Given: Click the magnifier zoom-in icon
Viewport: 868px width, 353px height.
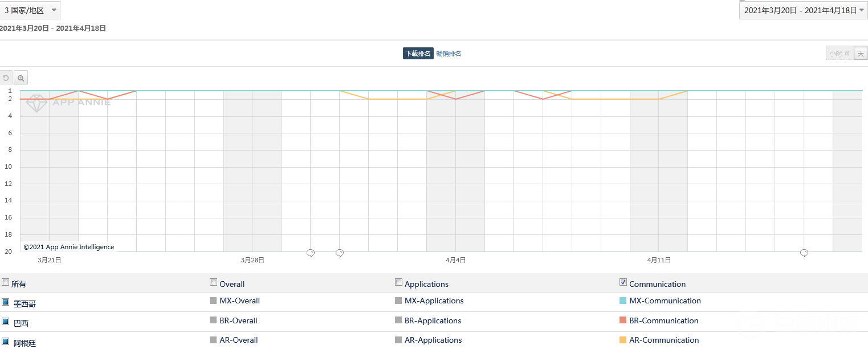Looking at the screenshot, I should coord(21,78).
